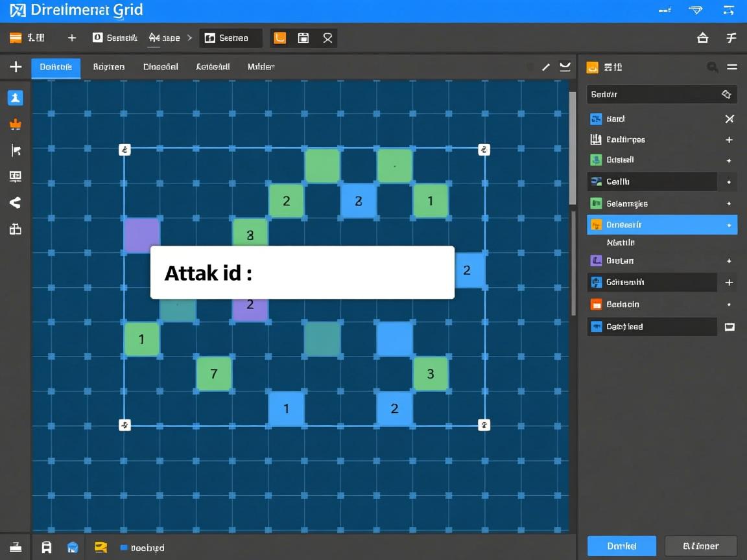
Task: Click the pencil edit icon above the grid
Action: coord(546,67)
